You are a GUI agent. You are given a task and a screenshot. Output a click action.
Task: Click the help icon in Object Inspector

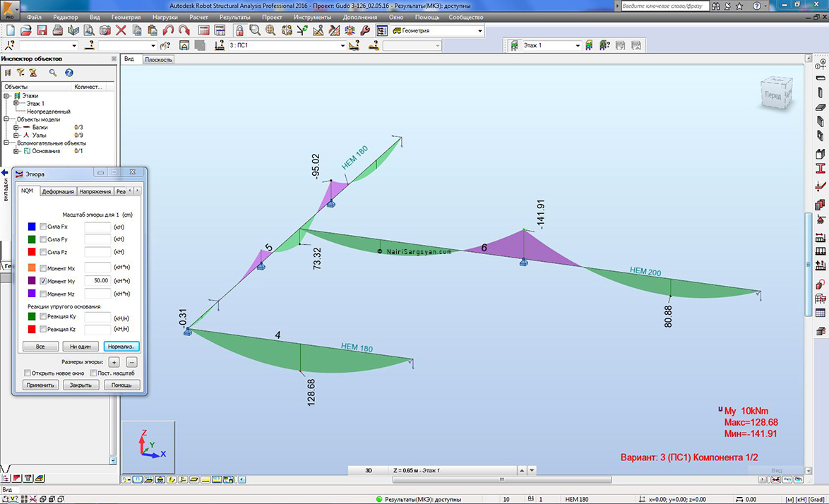pyautogui.click(x=68, y=73)
